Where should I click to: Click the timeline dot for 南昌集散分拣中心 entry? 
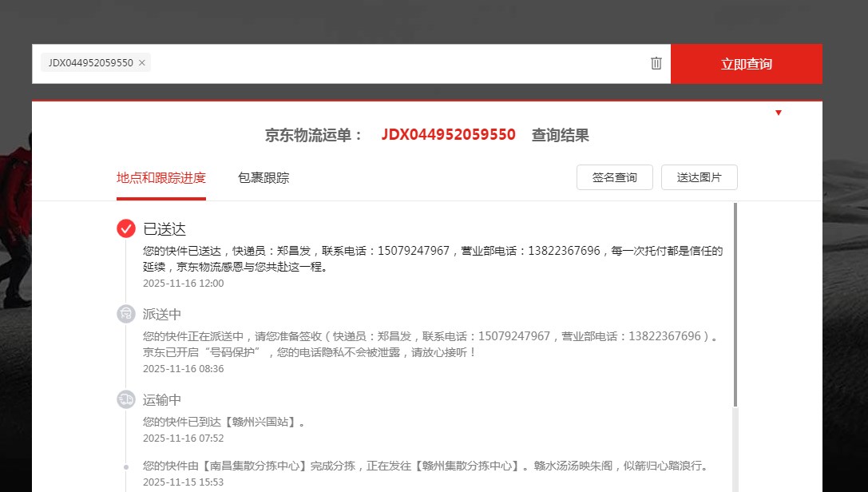click(126, 466)
